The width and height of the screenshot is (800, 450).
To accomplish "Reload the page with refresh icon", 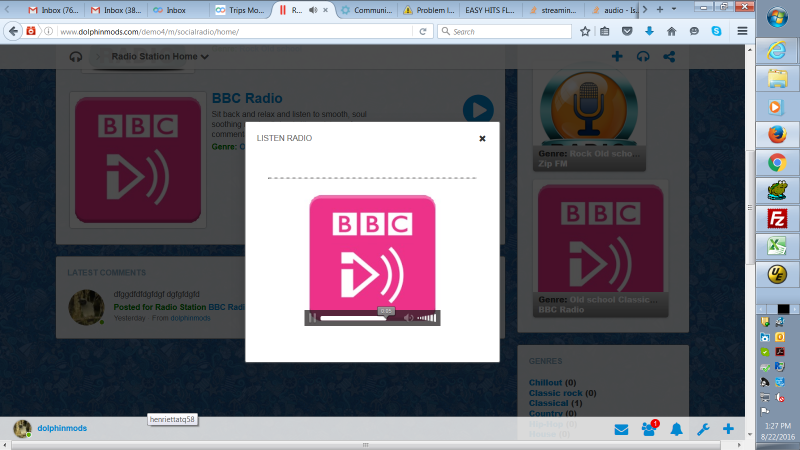I will (x=423, y=31).
